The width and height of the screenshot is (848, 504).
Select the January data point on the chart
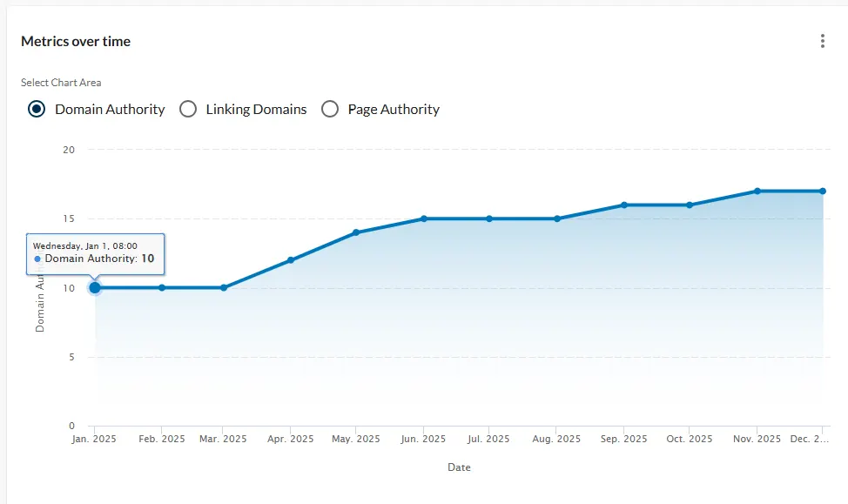pyautogui.click(x=94, y=287)
